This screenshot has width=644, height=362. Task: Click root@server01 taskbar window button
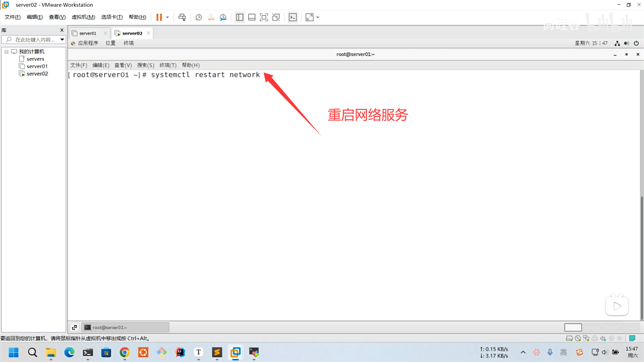[x=125, y=327]
